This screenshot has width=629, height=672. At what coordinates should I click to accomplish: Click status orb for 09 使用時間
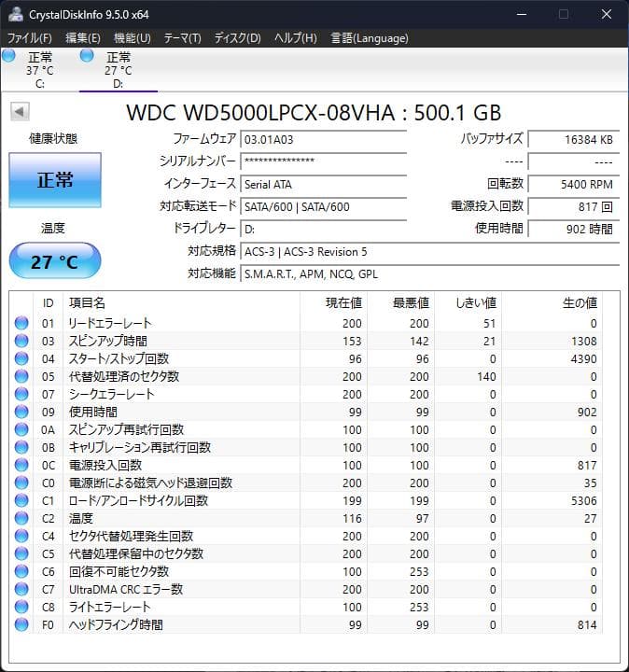pyautogui.click(x=21, y=412)
